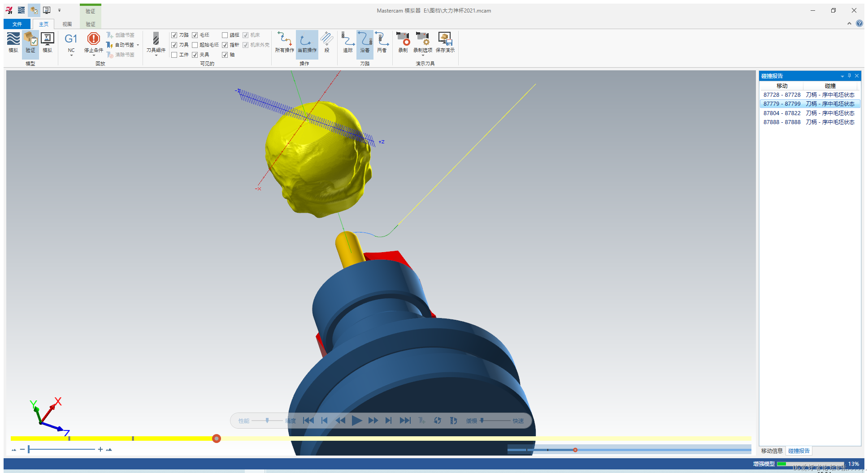Select collision row 87804 - 87822

(x=810, y=113)
